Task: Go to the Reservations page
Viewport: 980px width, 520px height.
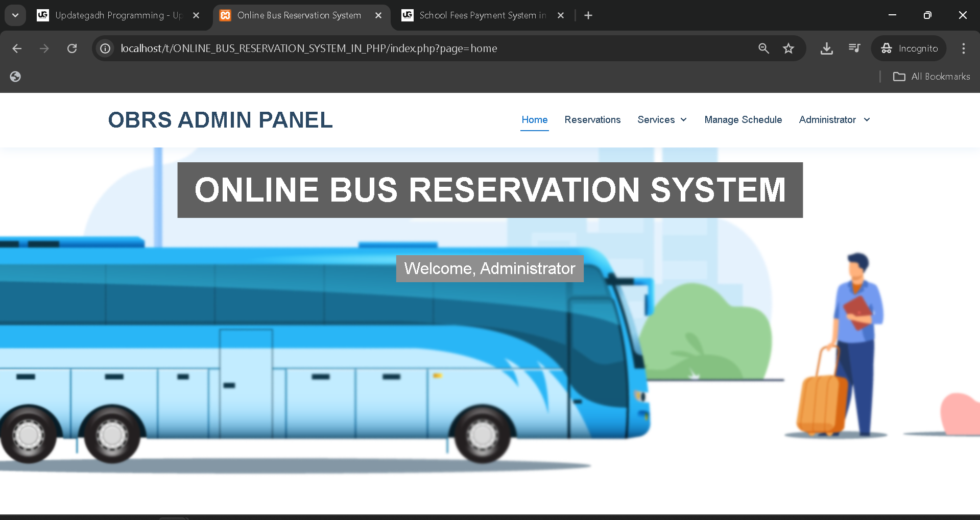Action: [592, 120]
